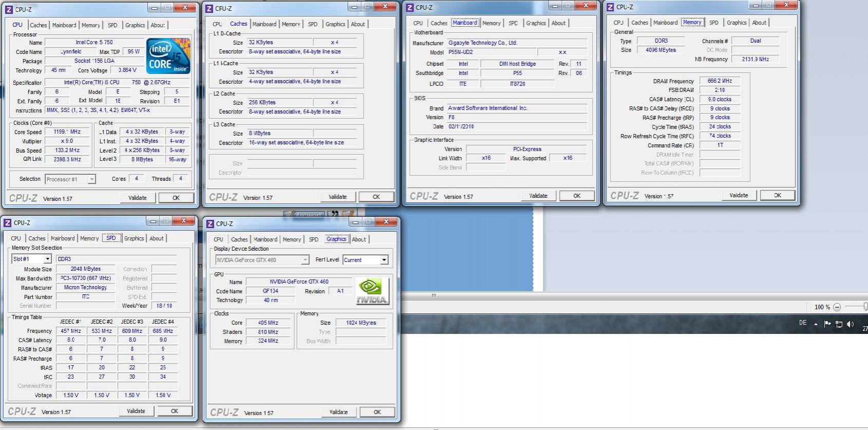
Task: Open the Slot #1 memory slot dropdown
Action: point(31,259)
